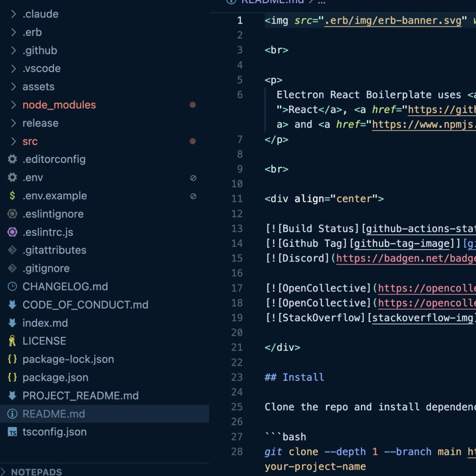Open package-lock.json file

(x=68, y=359)
